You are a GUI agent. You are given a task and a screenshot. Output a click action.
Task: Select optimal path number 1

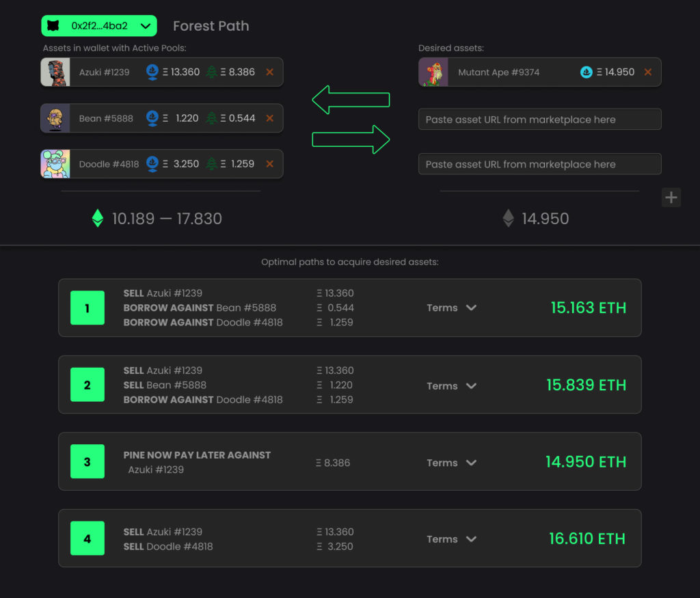pyautogui.click(x=87, y=308)
